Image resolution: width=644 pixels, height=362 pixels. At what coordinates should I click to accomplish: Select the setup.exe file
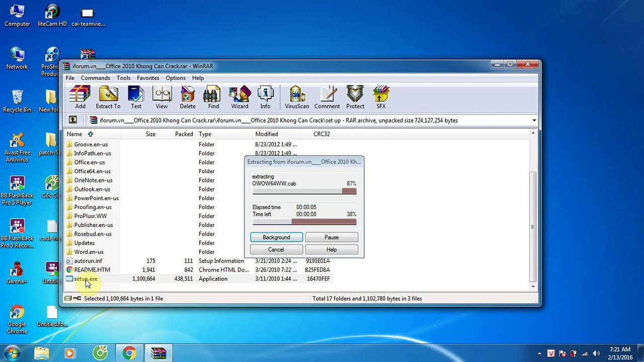point(86,279)
